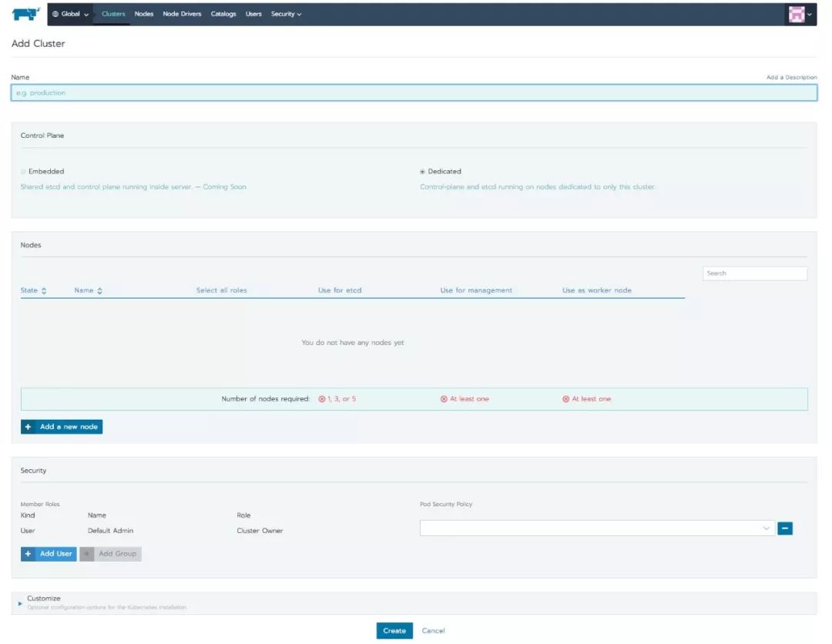Expand the Customize section

(20, 603)
